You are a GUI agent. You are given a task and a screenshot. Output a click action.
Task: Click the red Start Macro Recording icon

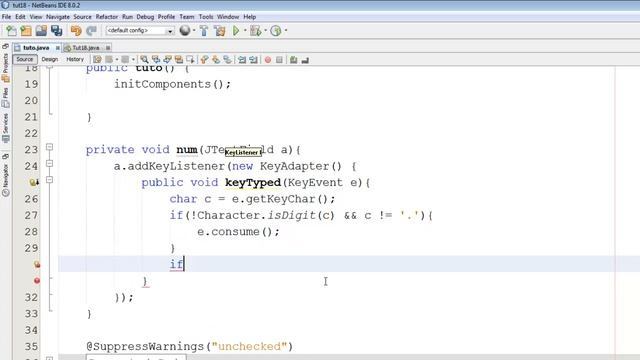point(268,60)
